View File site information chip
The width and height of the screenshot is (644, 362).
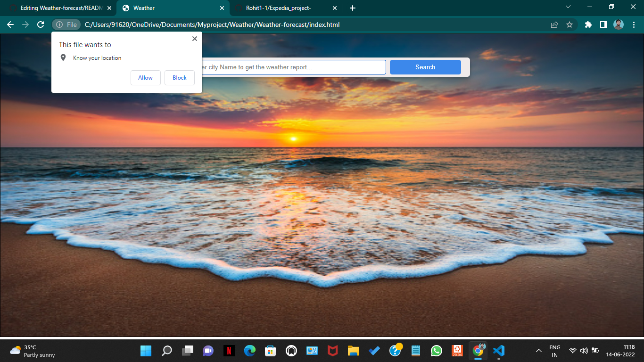click(x=66, y=25)
